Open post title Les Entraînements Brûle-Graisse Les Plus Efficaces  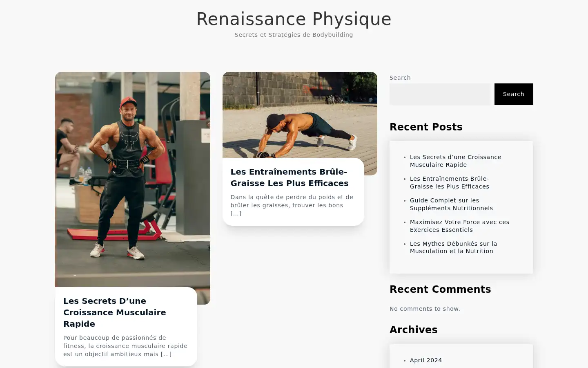[x=290, y=177]
